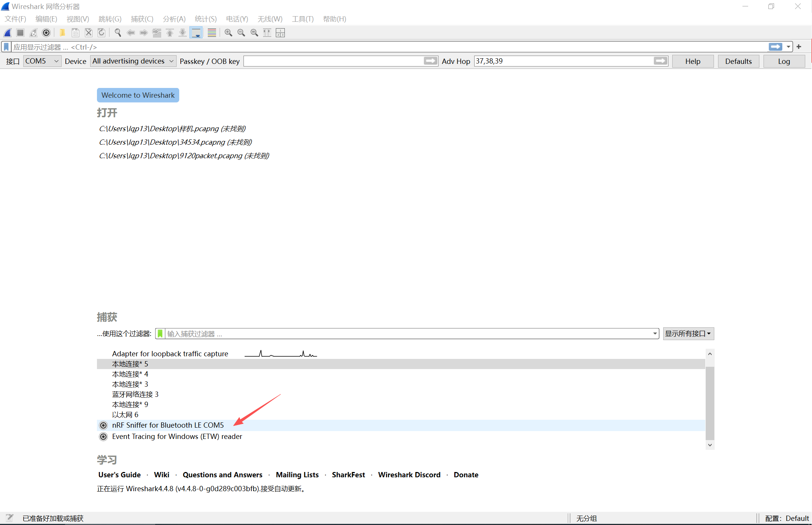Apply the Adv Hop channel sequence
The width and height of the screenshot is (812, 525).
click(x=661, y=61)
